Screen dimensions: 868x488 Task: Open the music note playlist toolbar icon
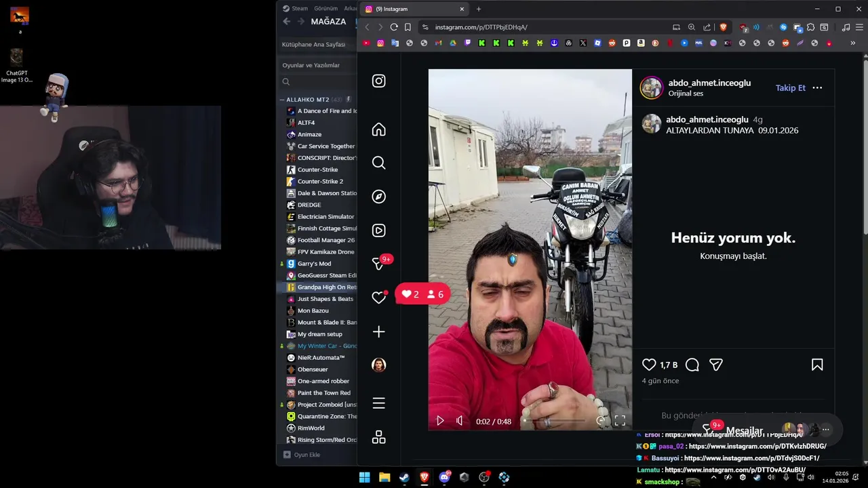tap(846, 27)
